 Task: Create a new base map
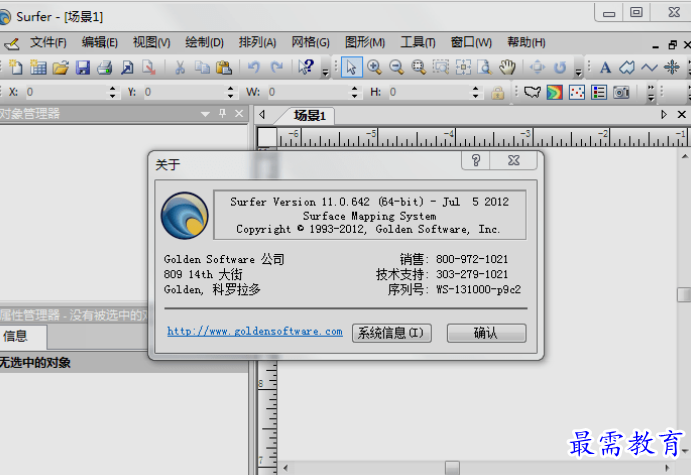532,92
